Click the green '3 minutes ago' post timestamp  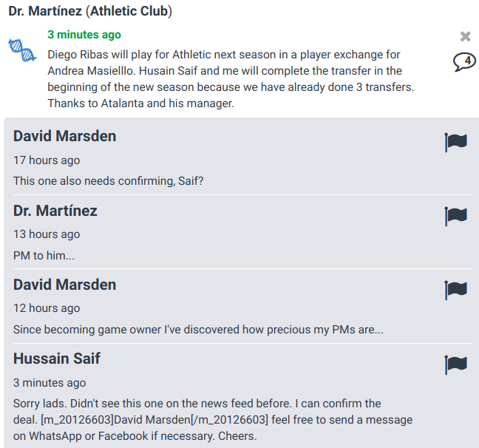[84, 35]
